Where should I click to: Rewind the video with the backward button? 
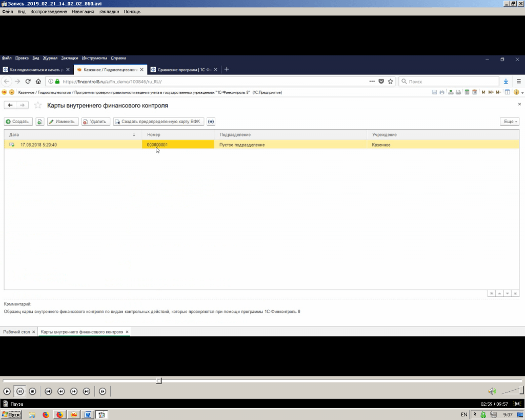tap(61, 391)
